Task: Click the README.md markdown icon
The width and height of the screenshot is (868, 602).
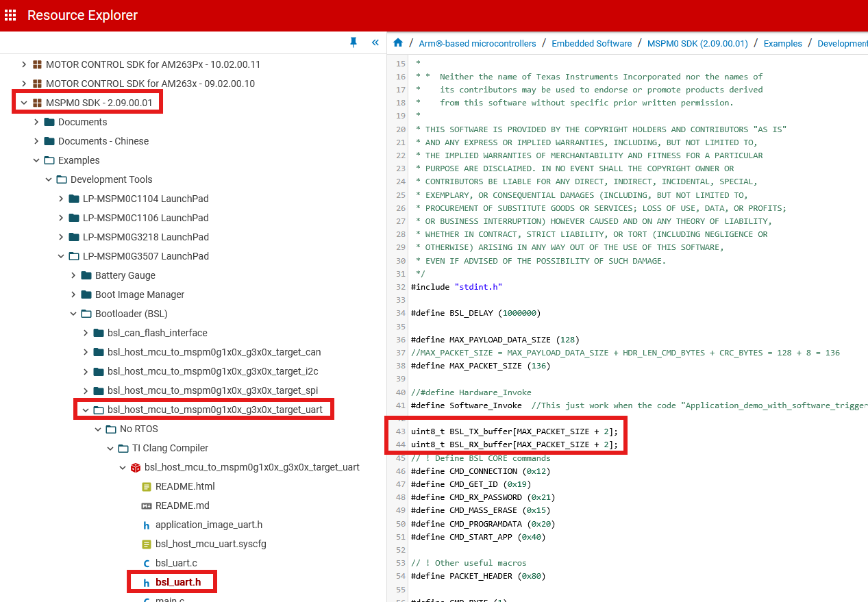Action: click(147, 505)
